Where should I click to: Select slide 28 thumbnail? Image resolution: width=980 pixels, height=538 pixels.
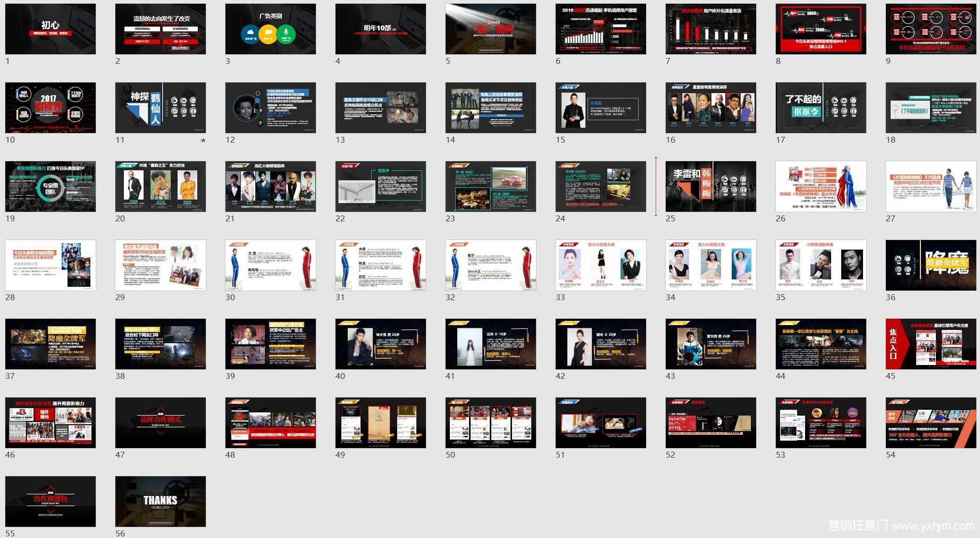pos(51,265)
